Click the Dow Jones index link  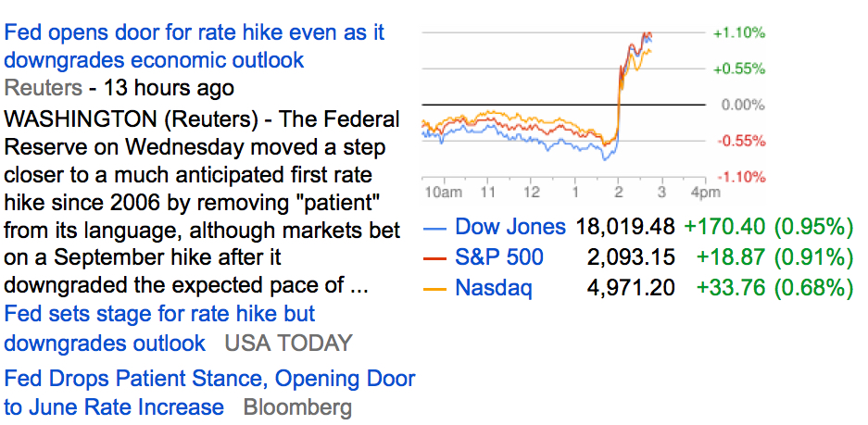pyautogui.click(x=509, y=227)
